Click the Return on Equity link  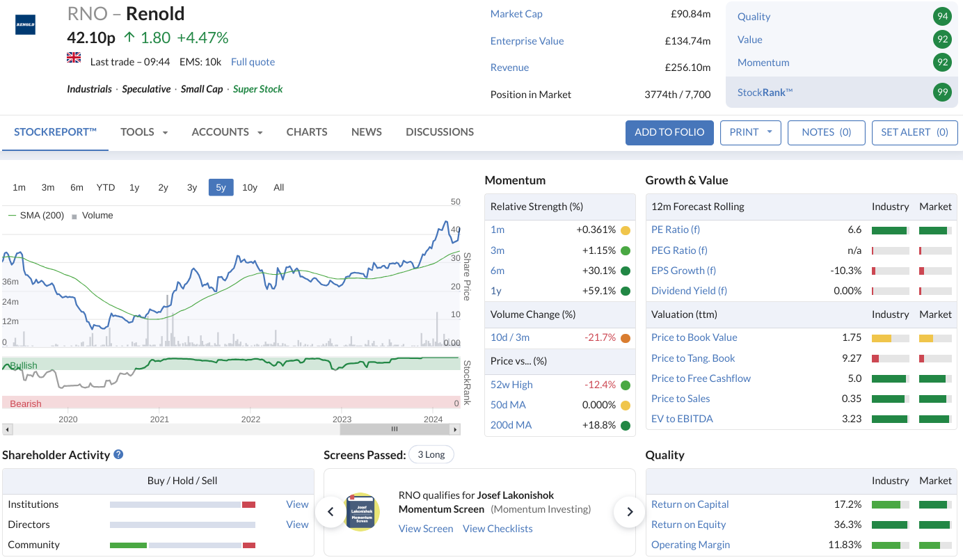click(688, 525)
